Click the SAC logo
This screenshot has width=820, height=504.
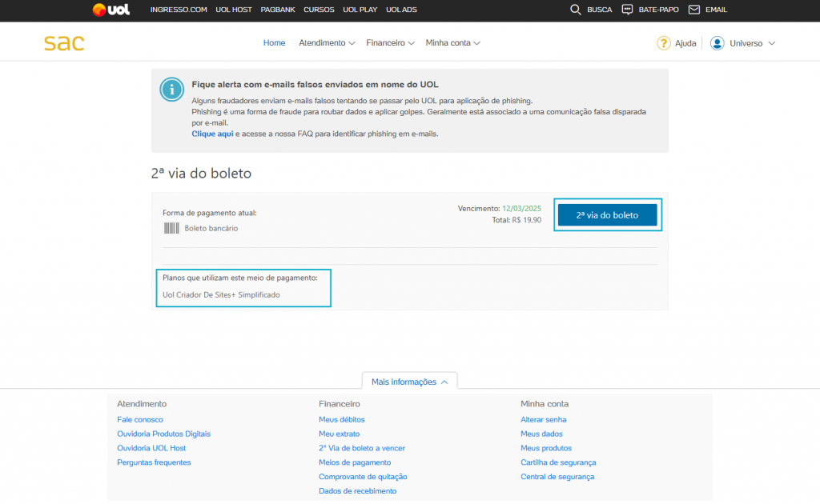click(64, 43)
